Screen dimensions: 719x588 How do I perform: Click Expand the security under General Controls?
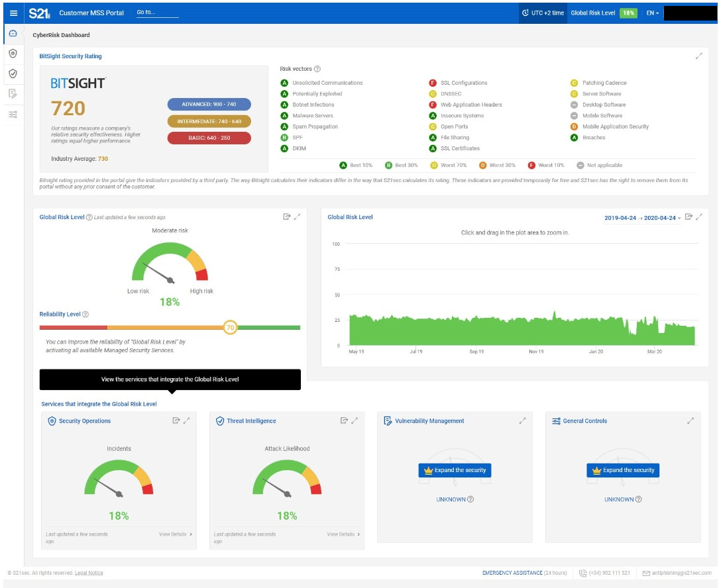[623, 470]
